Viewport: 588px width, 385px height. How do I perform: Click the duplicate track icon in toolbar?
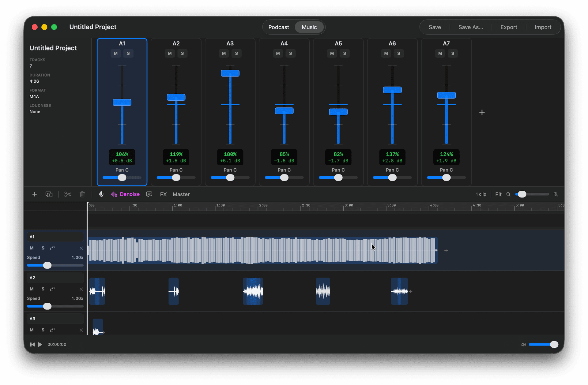[49, 194]
